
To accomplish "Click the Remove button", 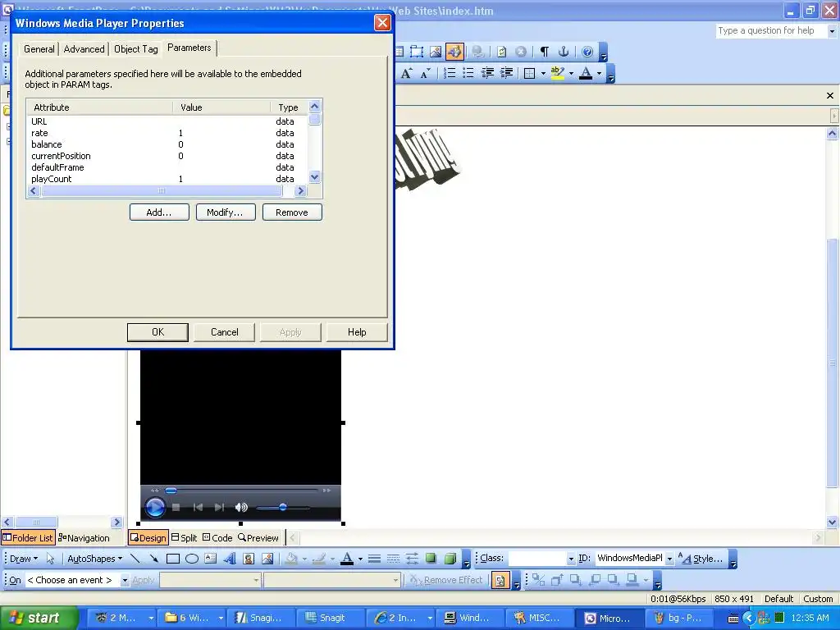I will point(292,212).
